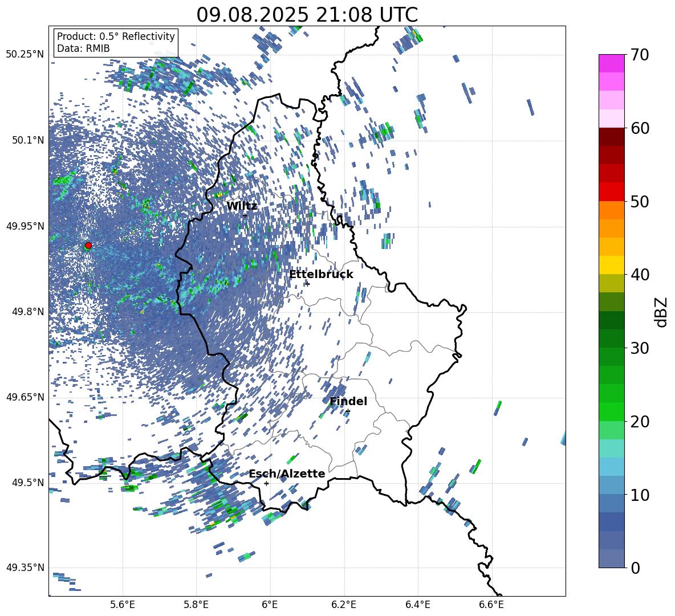Click the 10 dBZ colorbar label

click(x=640, y=495)
